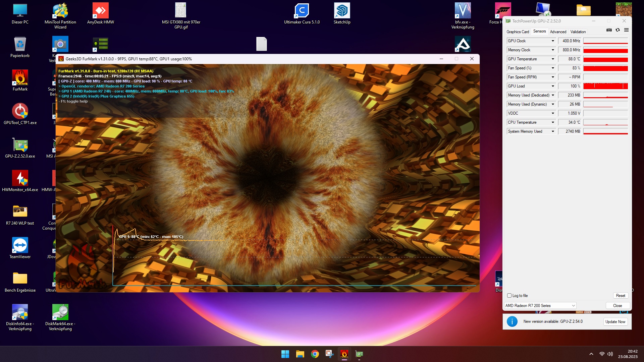The height and width of the screenshot is (362, 644).
Task: Click the Reset button in GPU-Z
Action: tap(620, 296)
